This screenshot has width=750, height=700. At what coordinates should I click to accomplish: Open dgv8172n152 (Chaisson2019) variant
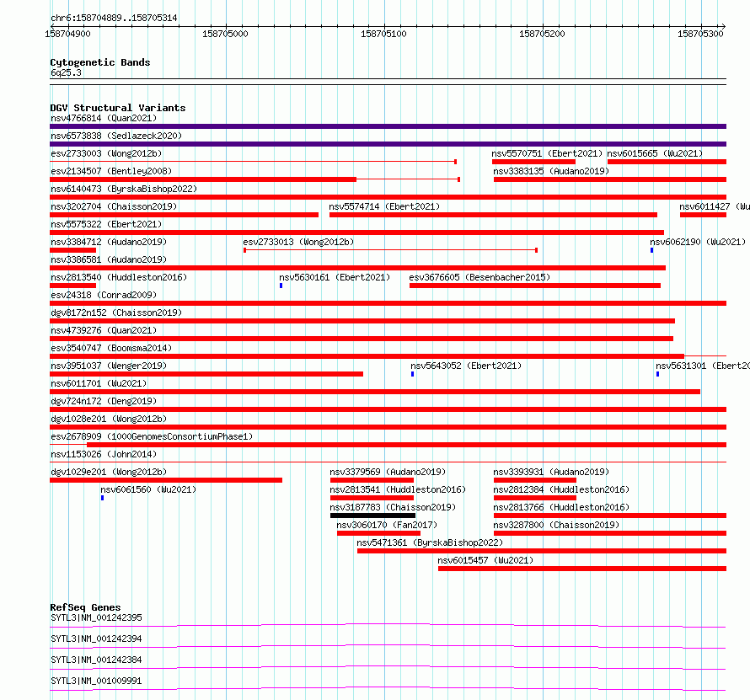(x=116, y=313)
